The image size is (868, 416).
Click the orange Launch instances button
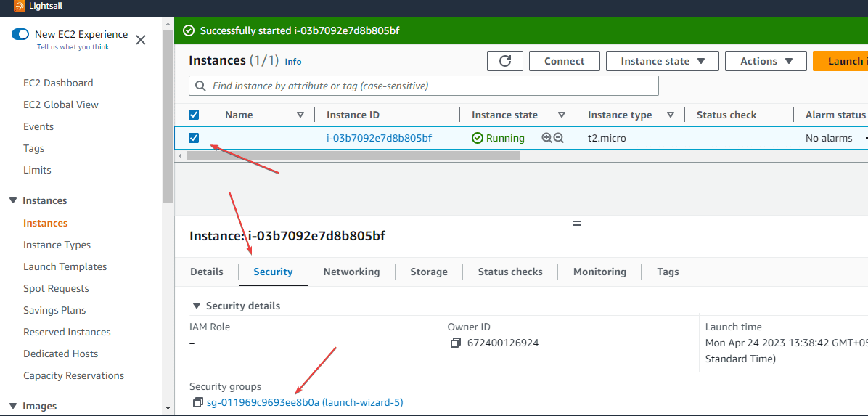point(840,61)
